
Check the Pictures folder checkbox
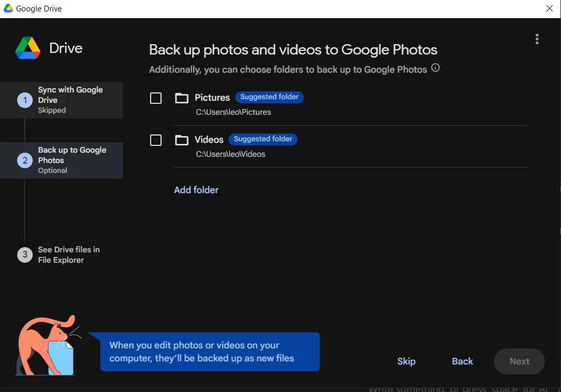click(156, 98)
